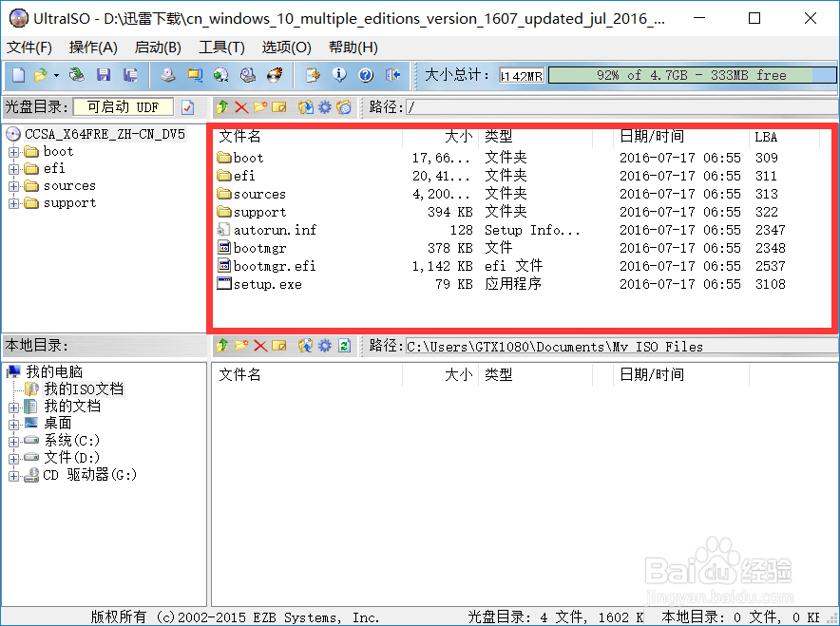Click the 92% of 4.7GB capacity bar
Image resolution: width=840 pixels, height=626 pixels.
click(692, 75)
